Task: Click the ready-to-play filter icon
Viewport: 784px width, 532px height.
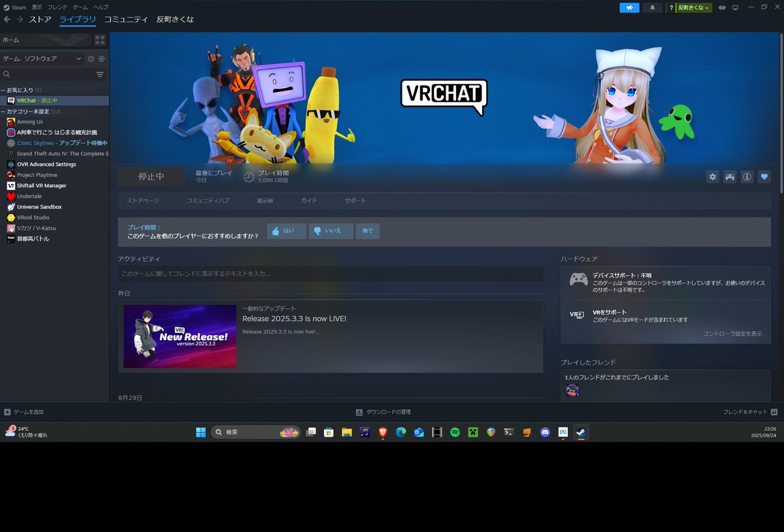Action: click(102, 59)
